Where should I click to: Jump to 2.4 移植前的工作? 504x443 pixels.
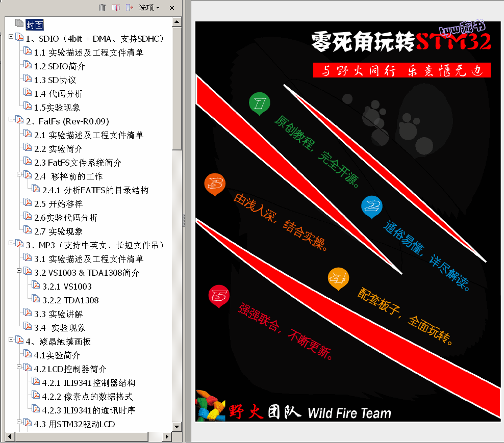pyautogui.click(x=68, y=176)
